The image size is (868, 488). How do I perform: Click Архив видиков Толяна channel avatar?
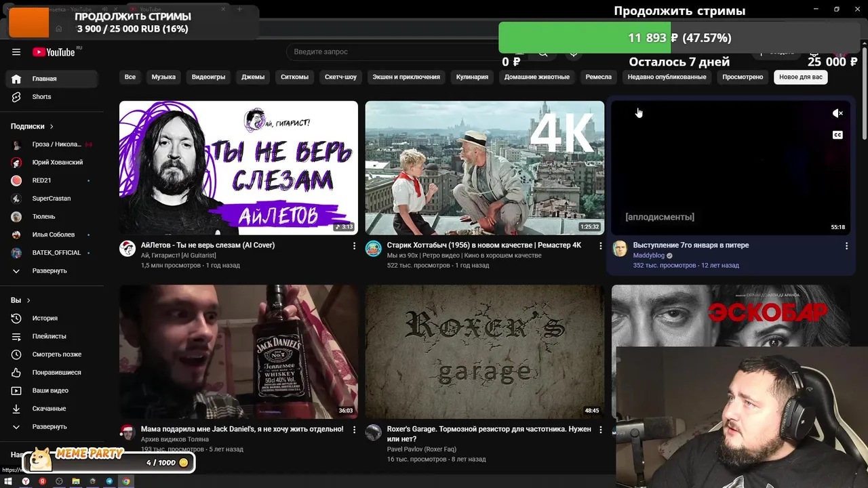pyautogui.click(x=127, y=432)
